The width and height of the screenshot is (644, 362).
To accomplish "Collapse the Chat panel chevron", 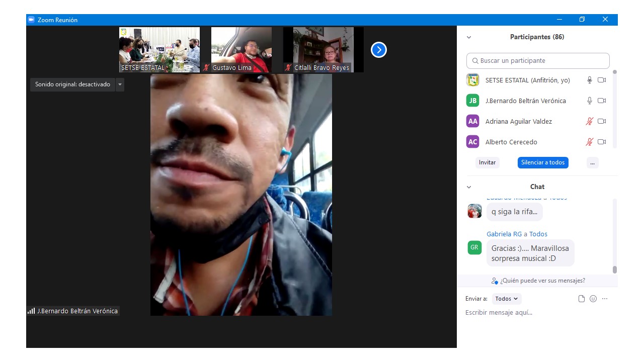I will click(x=469, y=187).
